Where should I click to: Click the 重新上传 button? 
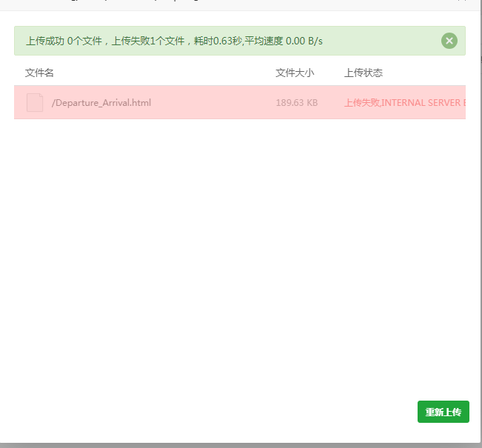coord(443,412)
